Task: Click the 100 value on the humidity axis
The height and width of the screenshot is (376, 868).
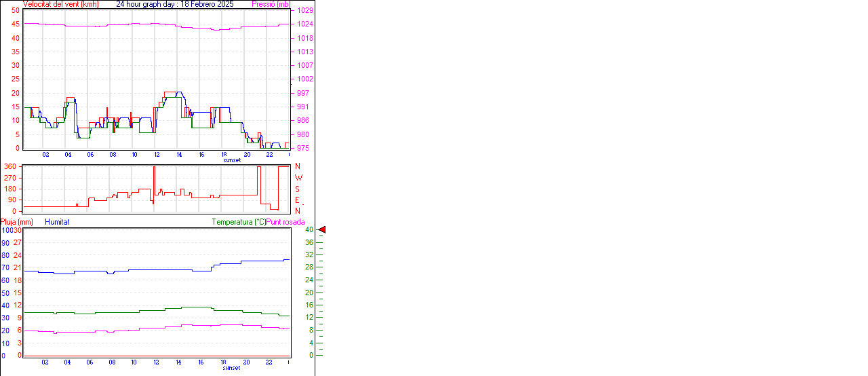Action: tap(6, 230)
